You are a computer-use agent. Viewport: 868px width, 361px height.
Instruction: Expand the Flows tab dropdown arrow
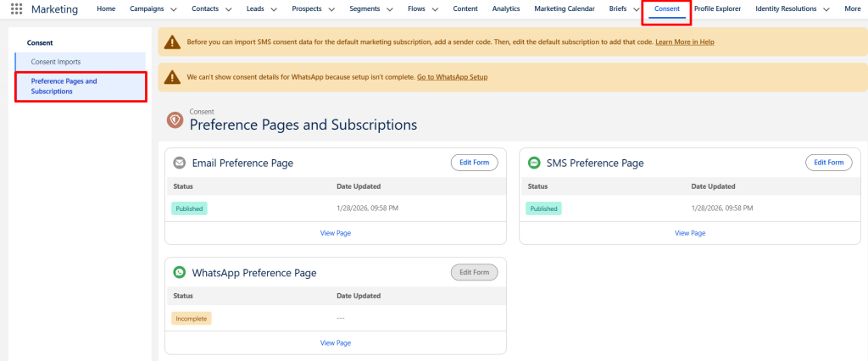[435, 9]
